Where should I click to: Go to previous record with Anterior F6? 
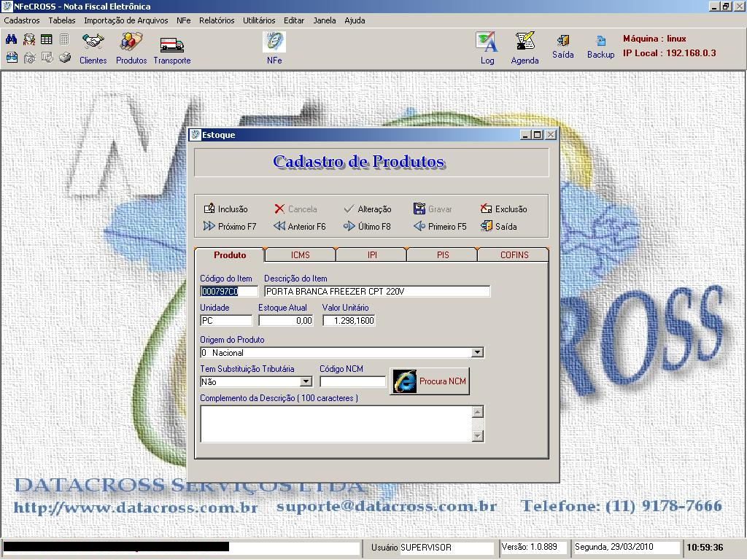[300, 226]
